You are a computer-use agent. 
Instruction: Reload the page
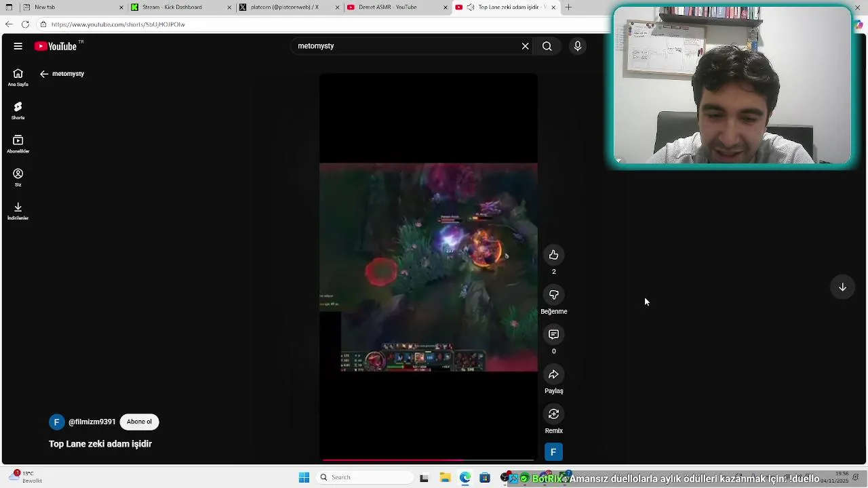point(25,24)
